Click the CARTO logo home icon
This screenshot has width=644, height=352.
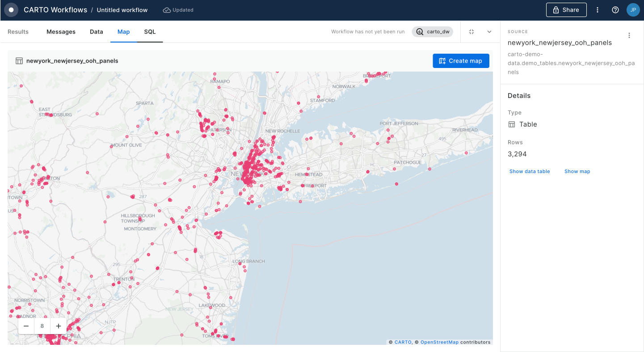11,10
